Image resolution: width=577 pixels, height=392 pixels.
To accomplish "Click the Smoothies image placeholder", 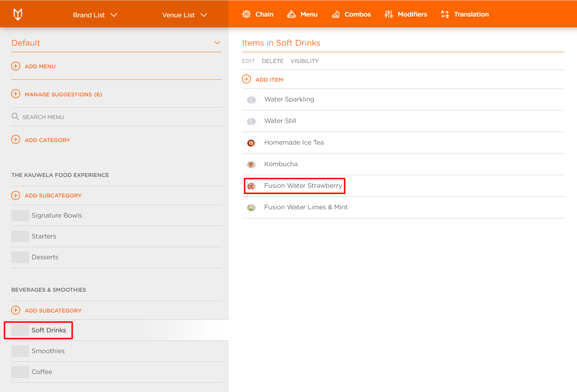I will pyautogui.click(x=20, y=351).
